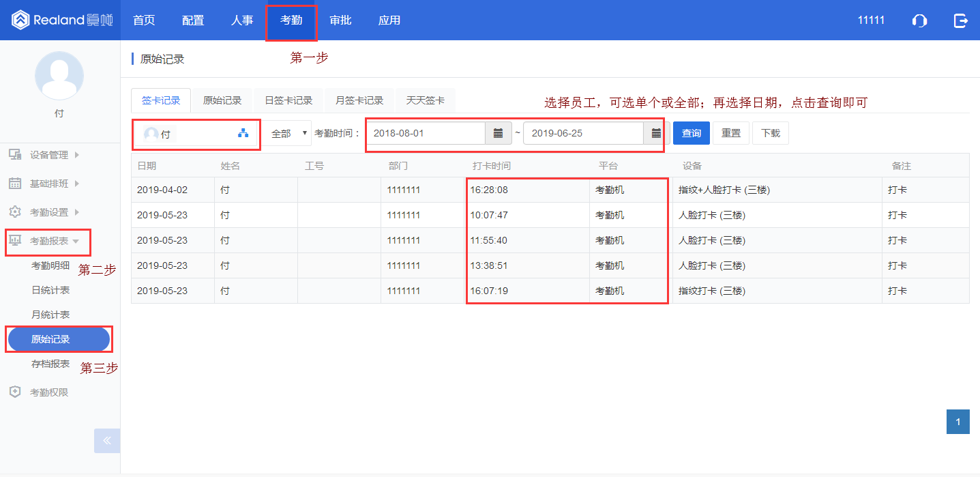Click punch time 13:38:51
This screenshot has height=477, width=980.
click(489, 265)
